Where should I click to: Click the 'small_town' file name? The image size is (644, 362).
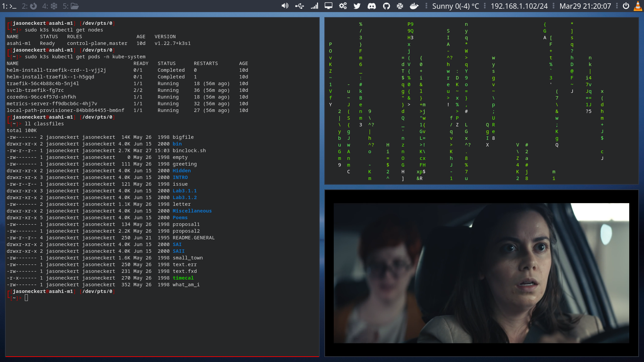[x=187, y=258]
